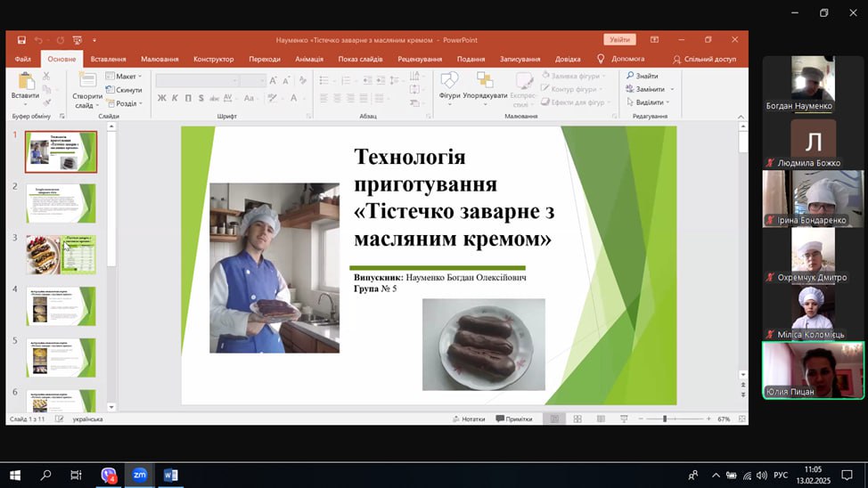This screenshot has height=488, width=868.
Task: Open Zoom app from the taskbar
Action: coord(139,476)
